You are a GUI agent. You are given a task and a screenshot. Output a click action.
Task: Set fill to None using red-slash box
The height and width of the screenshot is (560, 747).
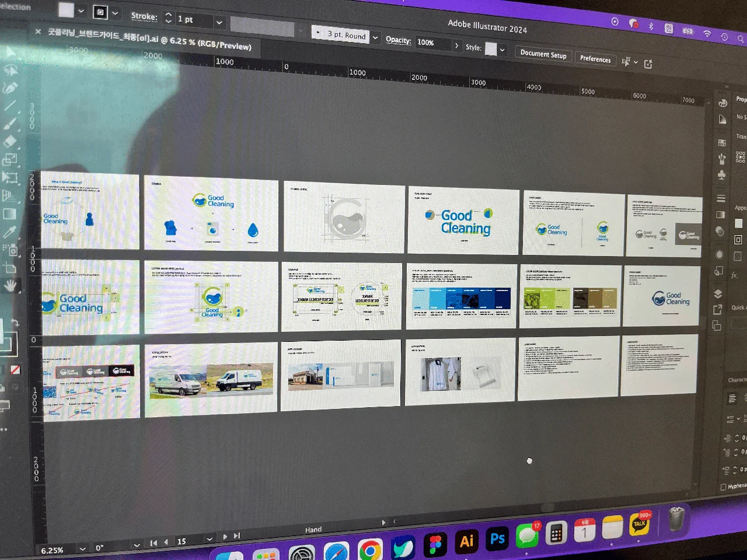coord(16,370)
